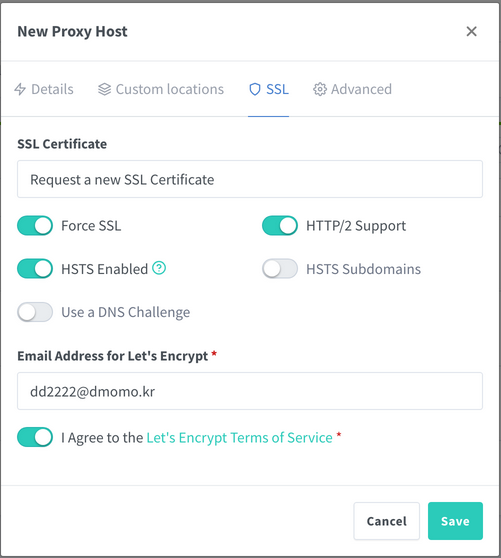Go to the Advanced tab label

361,89
